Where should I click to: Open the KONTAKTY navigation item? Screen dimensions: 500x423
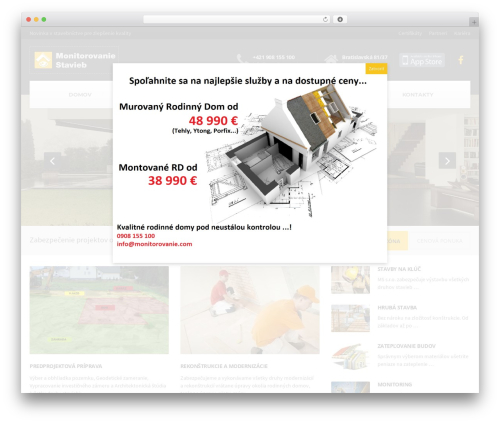[x=418, y=95]
